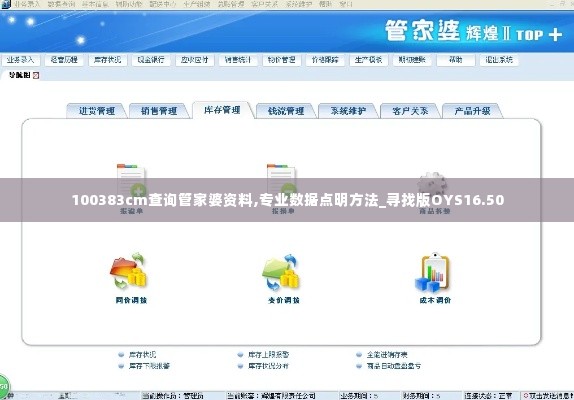This screenshot has height=400, width=574.
Task: Open the 报损单 document icon
Action: click(x=281, y=180)
